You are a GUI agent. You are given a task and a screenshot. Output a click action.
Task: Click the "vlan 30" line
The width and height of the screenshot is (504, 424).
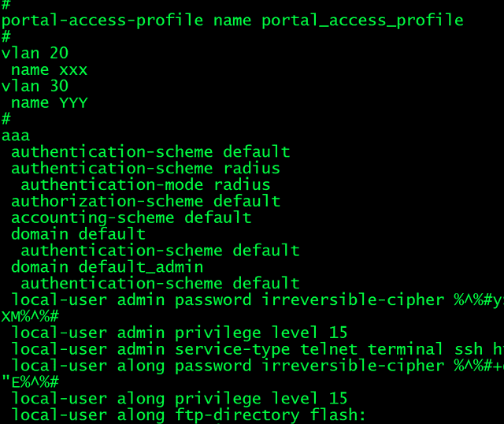pos(35,87)
